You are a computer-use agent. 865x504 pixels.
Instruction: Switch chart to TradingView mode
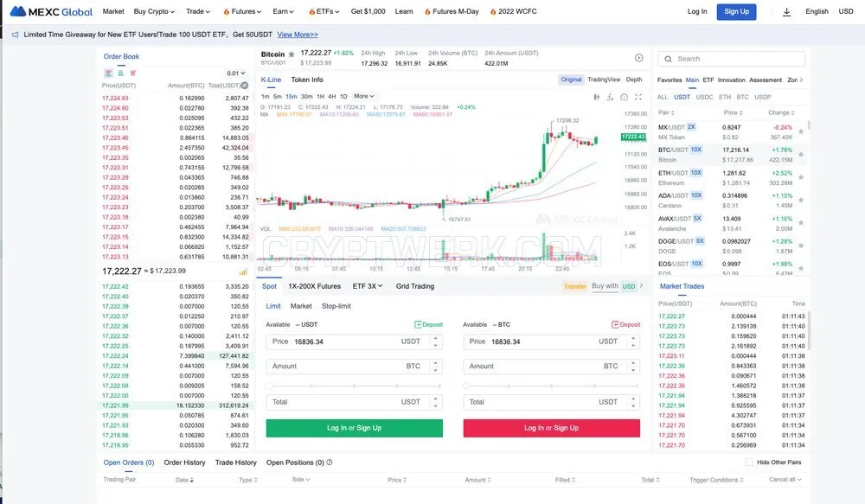[x=604, y=80]
